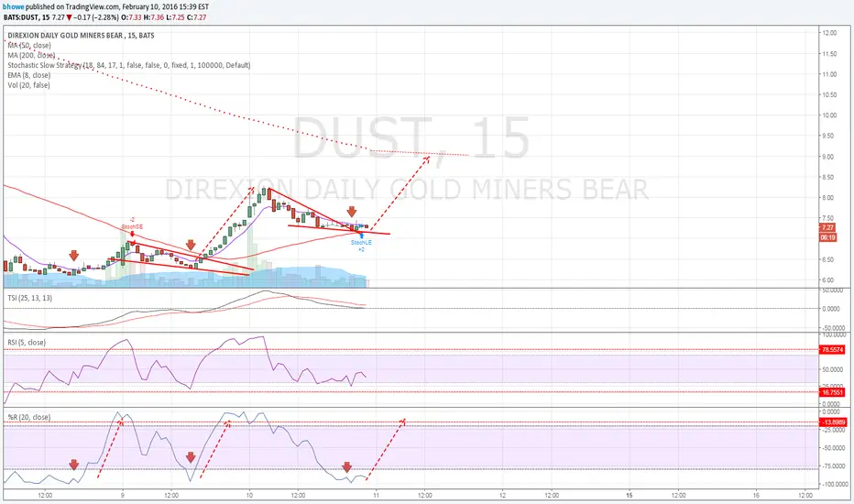Image resolution: width=854 pixels, height=504 pixels.
Task: Click the -25.0000 value on %R axis
Action: [x=834, y=430]
